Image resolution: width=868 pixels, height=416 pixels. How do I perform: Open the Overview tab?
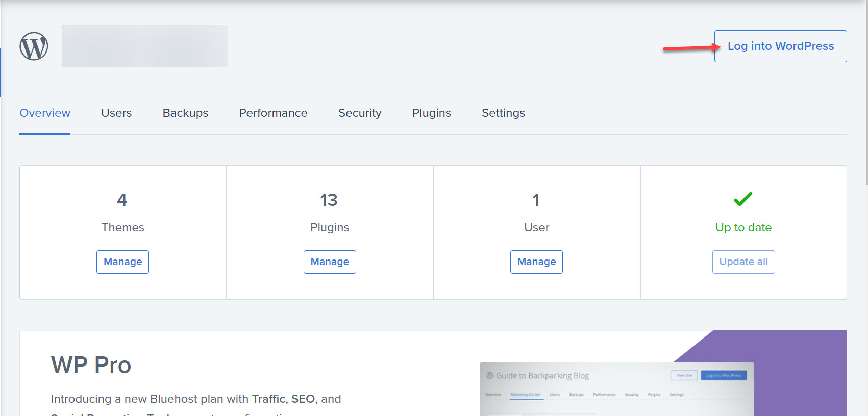coord(45,113)
